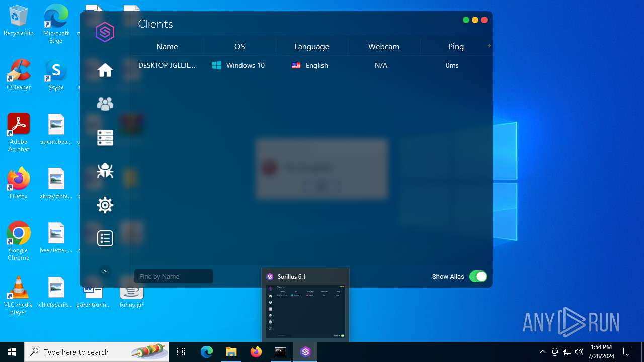The width and height of the screenshot is (644, 362).
Task: Select the Adobe Acrobat desktop shortcut
Action: click(x=19, y=133)
